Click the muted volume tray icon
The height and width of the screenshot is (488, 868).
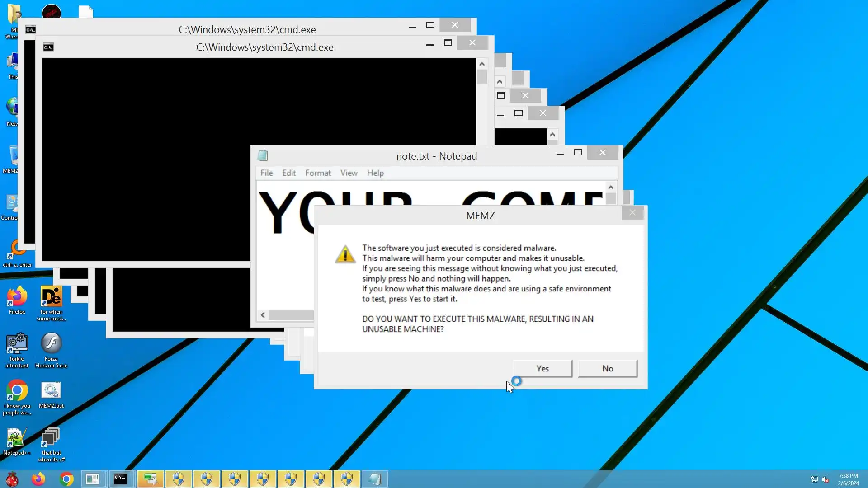coord(826,479)
